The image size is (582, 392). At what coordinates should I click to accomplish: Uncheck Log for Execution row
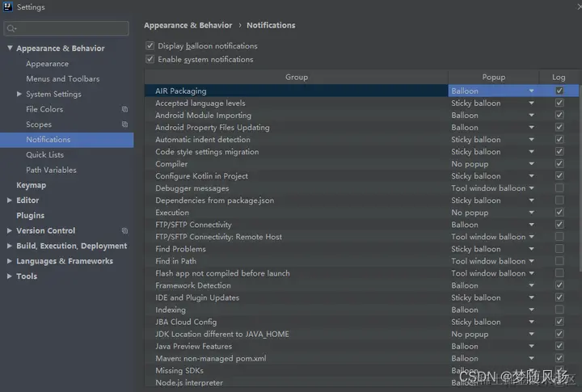[x=559, y=213]
